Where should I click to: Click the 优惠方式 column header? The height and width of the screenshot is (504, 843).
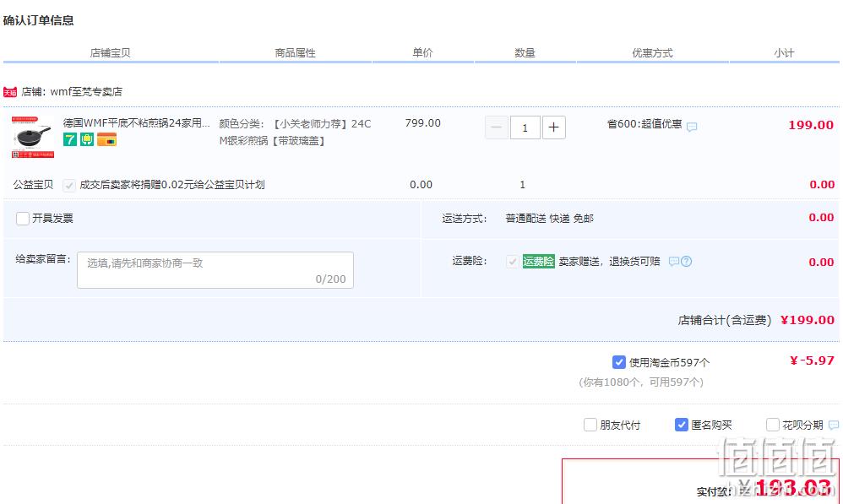652,52
